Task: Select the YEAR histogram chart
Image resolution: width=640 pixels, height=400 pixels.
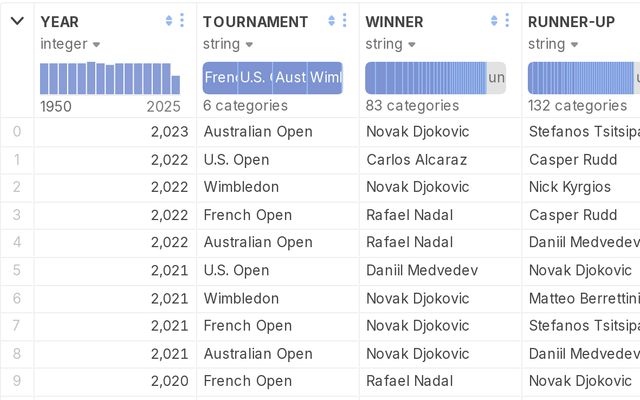Action: point(110,78)
